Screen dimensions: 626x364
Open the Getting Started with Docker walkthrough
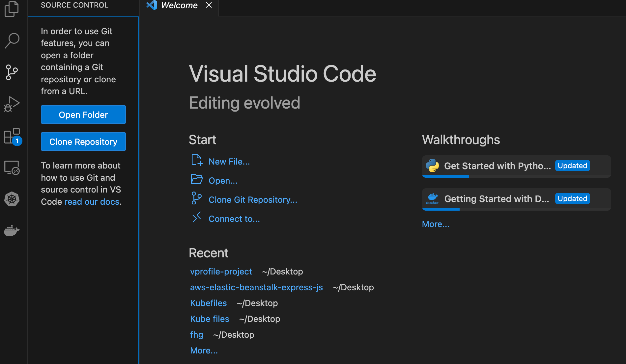(496, 199)
